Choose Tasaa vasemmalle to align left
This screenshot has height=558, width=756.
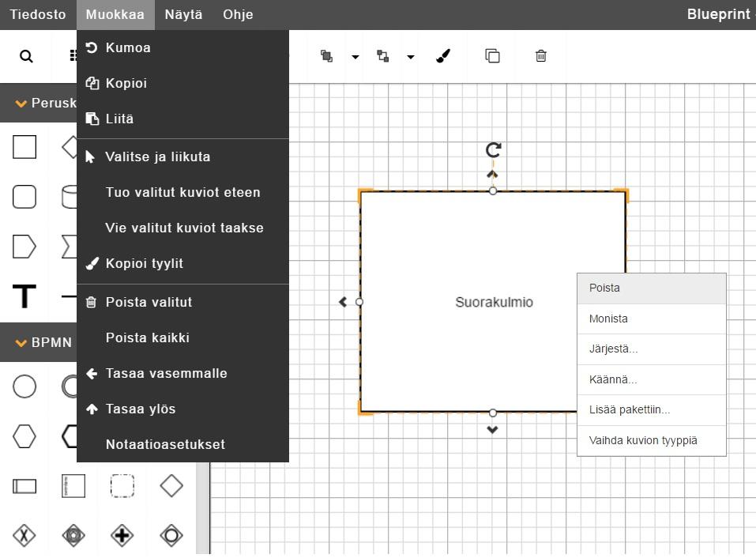click(182, 373)
